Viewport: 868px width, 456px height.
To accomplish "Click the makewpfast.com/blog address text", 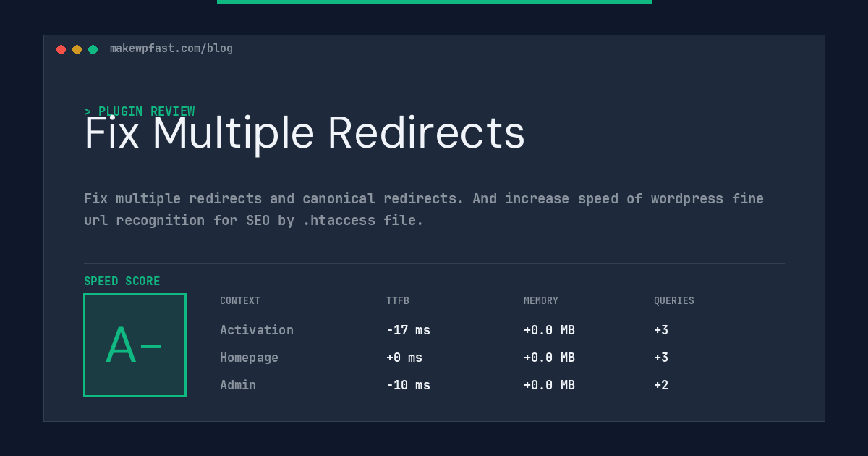I will click(171, 48).
